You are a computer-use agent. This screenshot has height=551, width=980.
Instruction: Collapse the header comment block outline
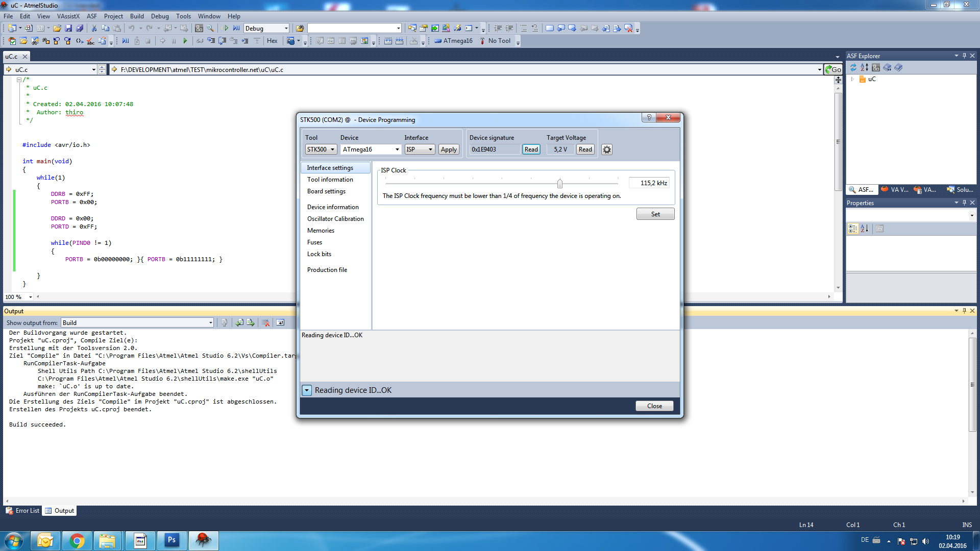point(19,80)
